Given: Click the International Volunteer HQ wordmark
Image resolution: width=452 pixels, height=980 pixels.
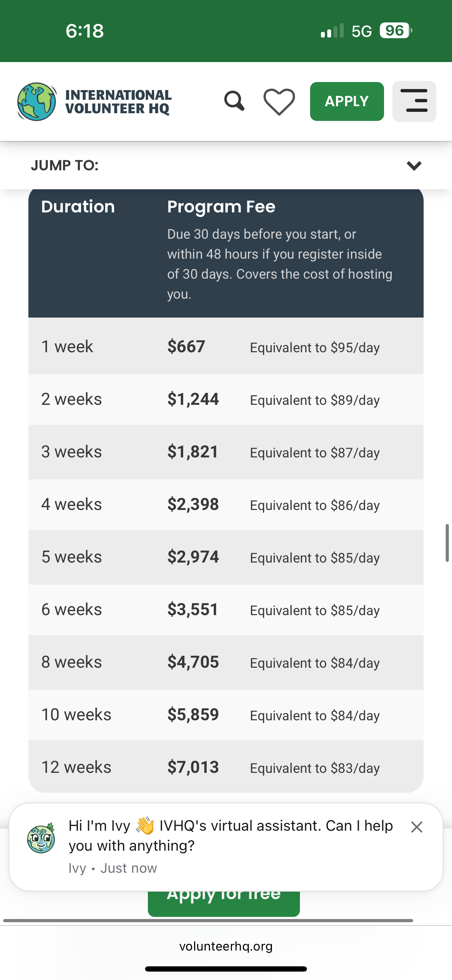Looking at the screenshot, I should tap(118, 102).
